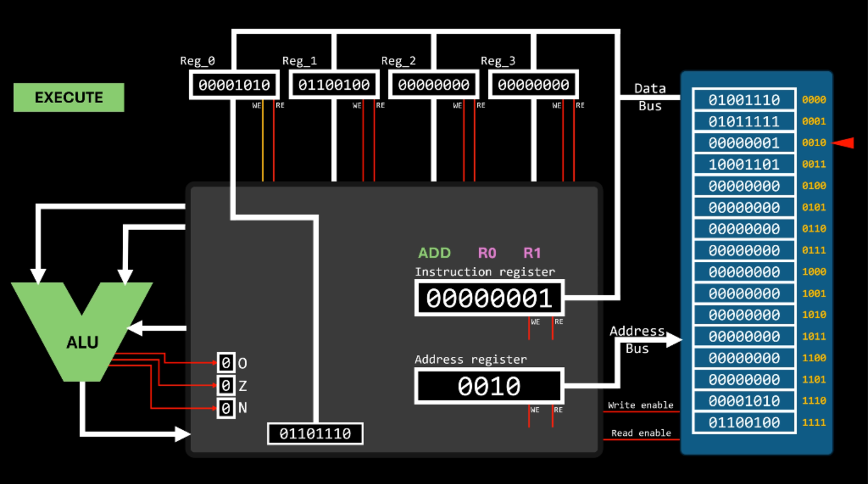Select memory cell at address 0000
This screenshot has width=868, height=484.
pyautogui.click(x=744, y=100)
